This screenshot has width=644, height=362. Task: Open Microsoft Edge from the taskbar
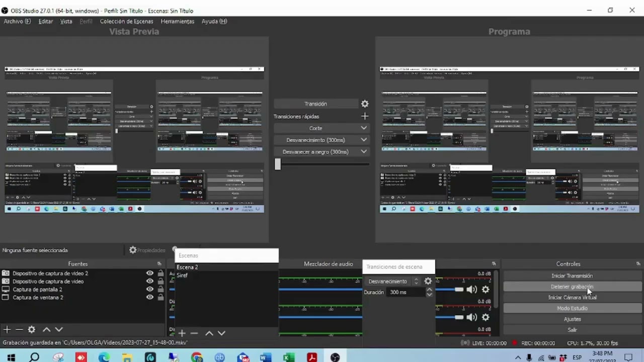(x=104, y=357)
